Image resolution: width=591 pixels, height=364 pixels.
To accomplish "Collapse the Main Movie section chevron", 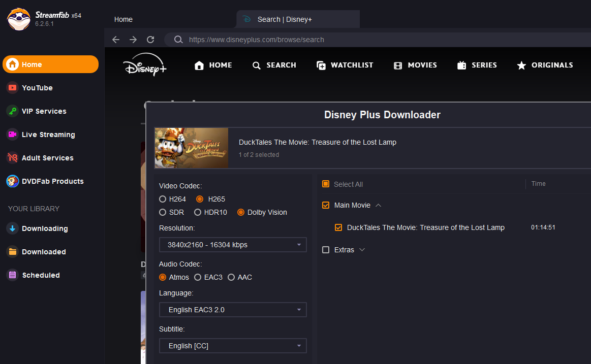I will (378, 206).
